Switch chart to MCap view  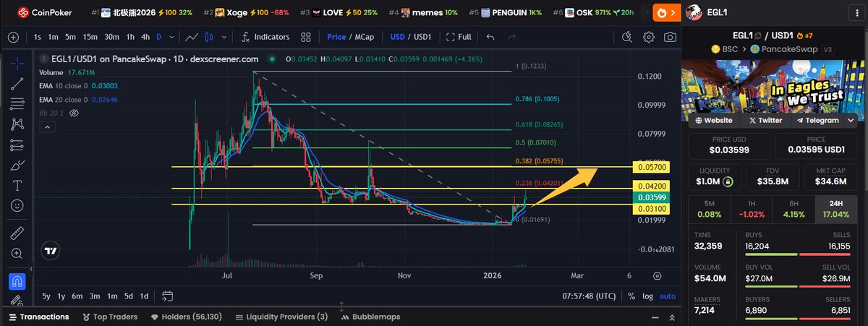363,37
